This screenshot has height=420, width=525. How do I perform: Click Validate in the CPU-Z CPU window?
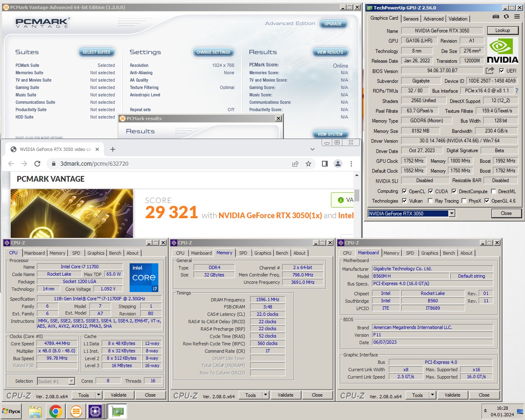pos(119,395)
